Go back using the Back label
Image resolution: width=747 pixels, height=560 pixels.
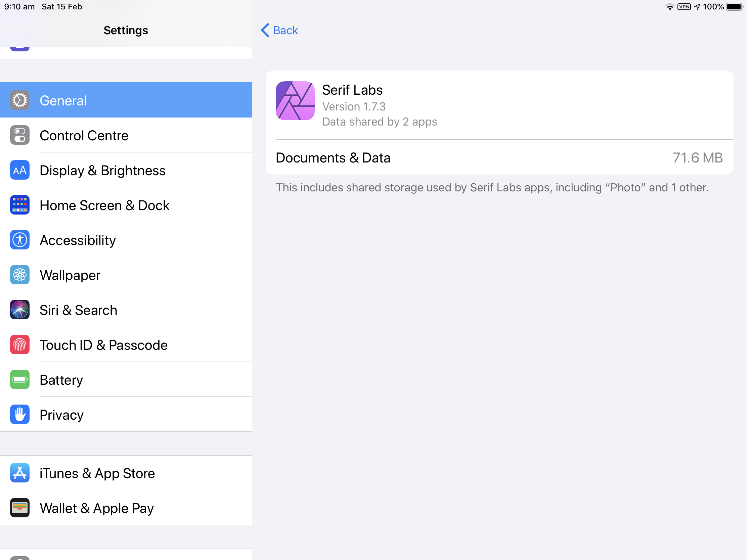[x=285, y=30]
